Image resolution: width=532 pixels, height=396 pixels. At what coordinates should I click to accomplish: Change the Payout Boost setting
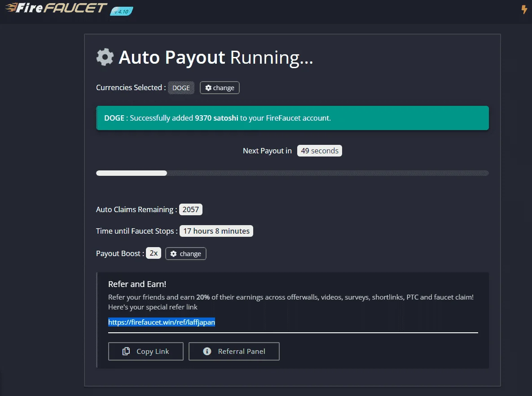pos(185,253)
